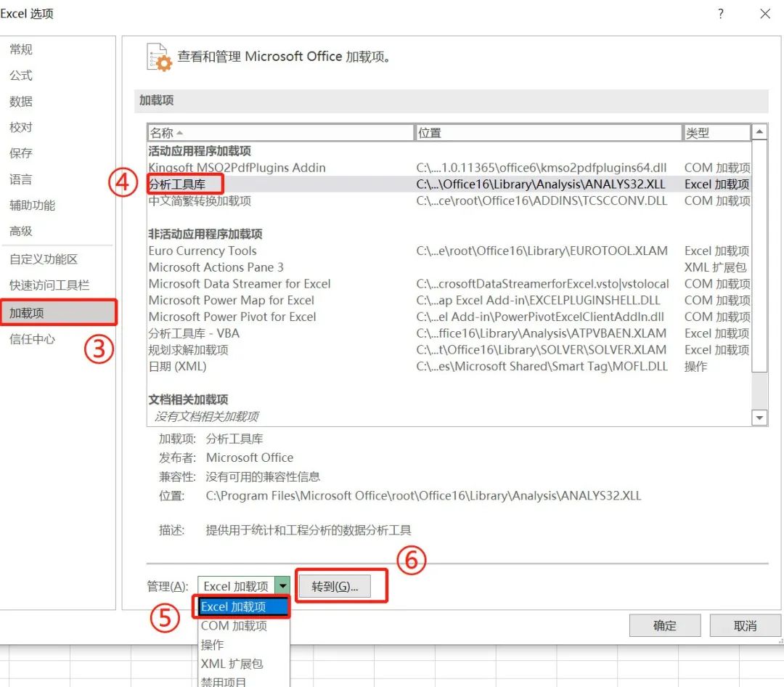The image size is (784, 687).
Task: Go to the 保存 options category
Action: (x=20, y=153)
